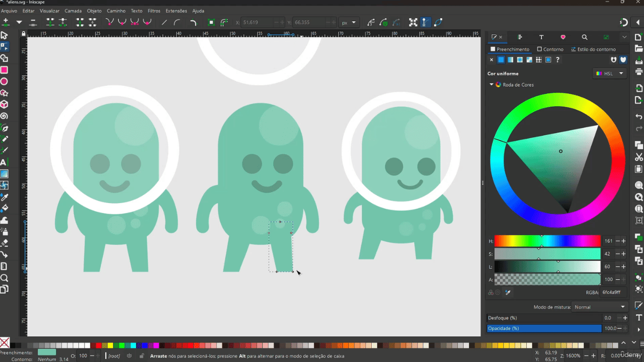The height and width of the screenshot is (362, 644).
Task: Click the color picker dropper icon
Action: click(x=508, y=293)
